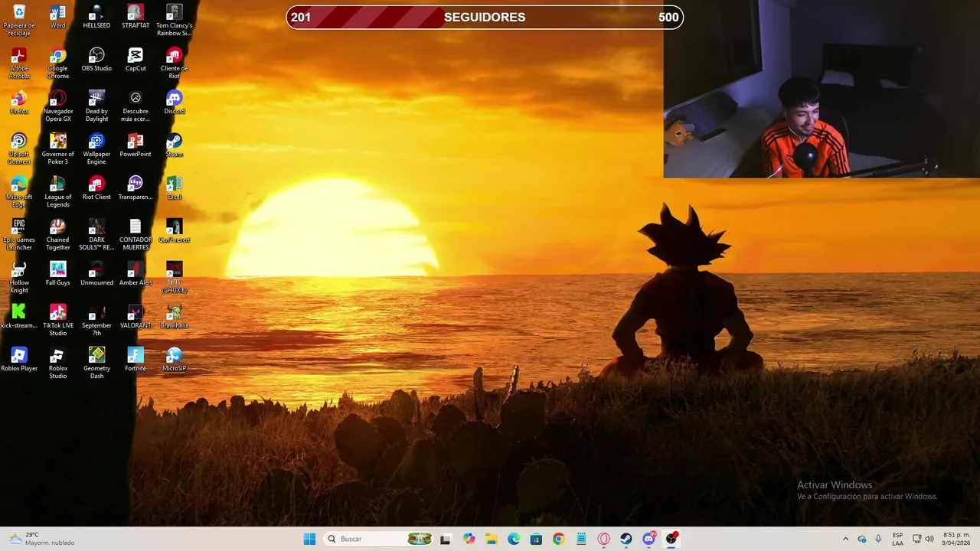Open the volume speaker tray icon
This screenshot has height=551, width=980.
[930, 539]
